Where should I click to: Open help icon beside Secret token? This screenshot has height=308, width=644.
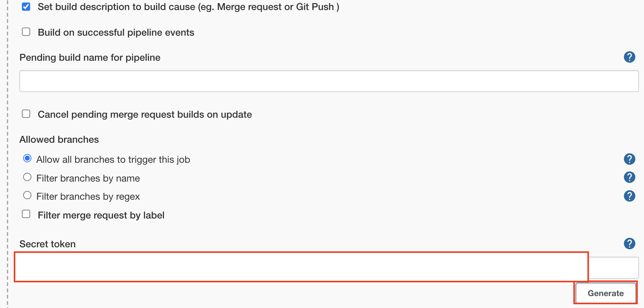point(629,244)
